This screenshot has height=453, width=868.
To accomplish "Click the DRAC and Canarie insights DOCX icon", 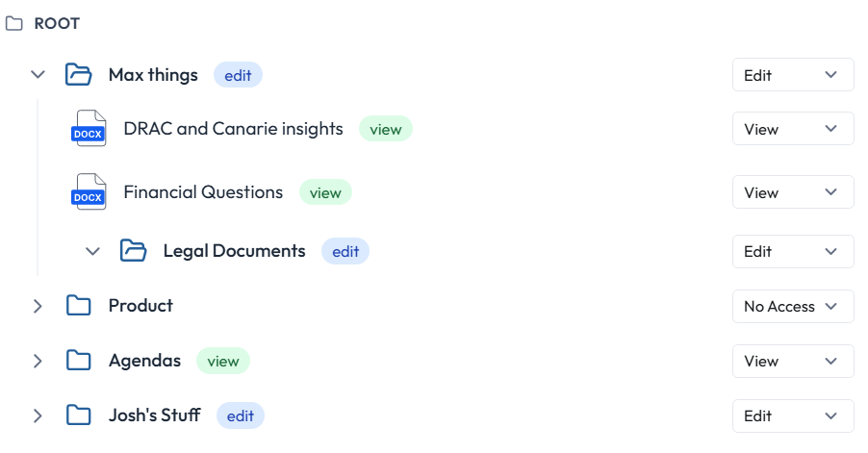I will 89,129.
